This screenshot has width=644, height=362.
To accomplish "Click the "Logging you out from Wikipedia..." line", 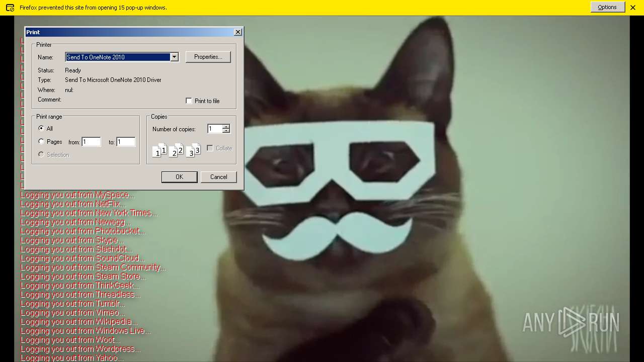I will coord(78,321).
